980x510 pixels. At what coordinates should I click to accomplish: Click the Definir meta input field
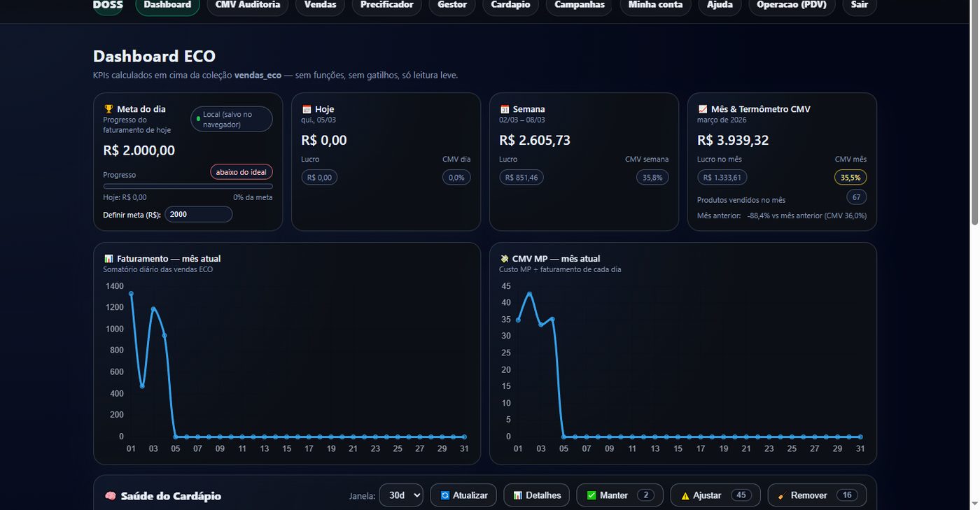[x=198, y=214]
